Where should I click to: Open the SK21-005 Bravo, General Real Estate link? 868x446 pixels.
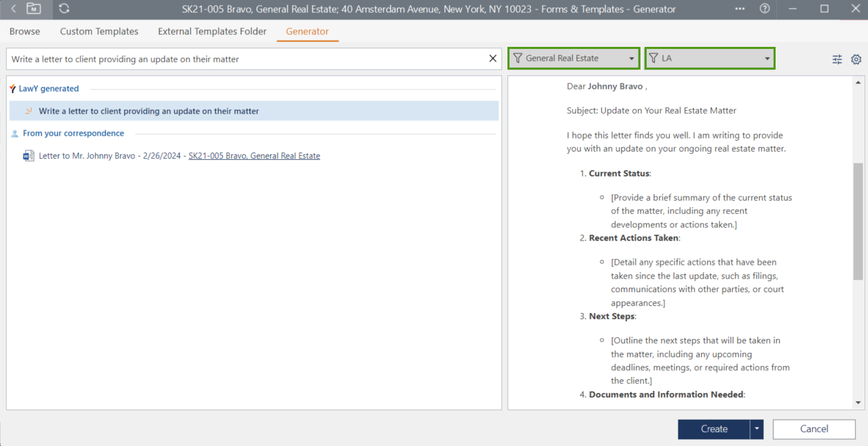click(254, 156)
